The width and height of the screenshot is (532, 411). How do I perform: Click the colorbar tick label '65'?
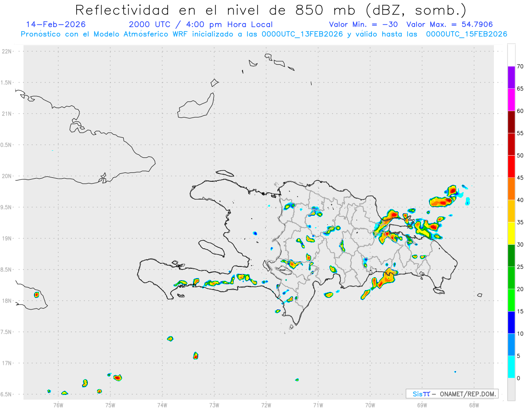[520, 89]
